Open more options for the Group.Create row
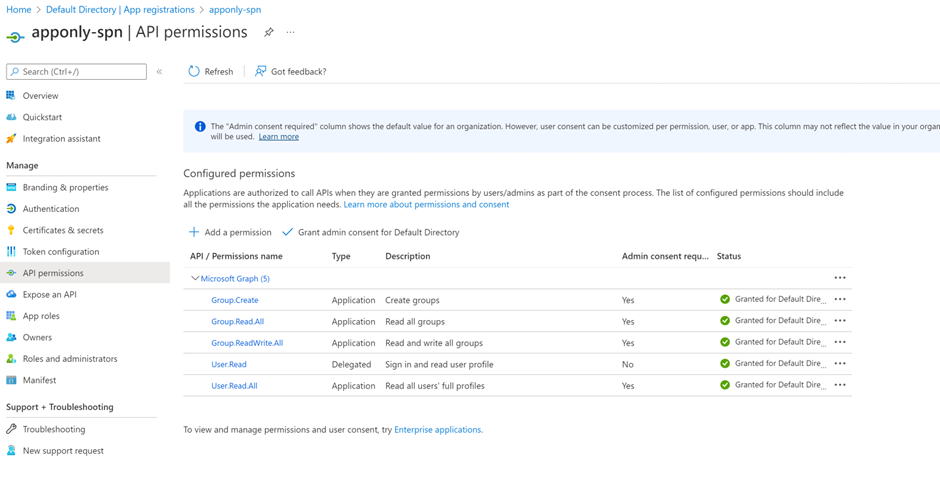This screenshot has height=482, width=940. pos(840,299)
